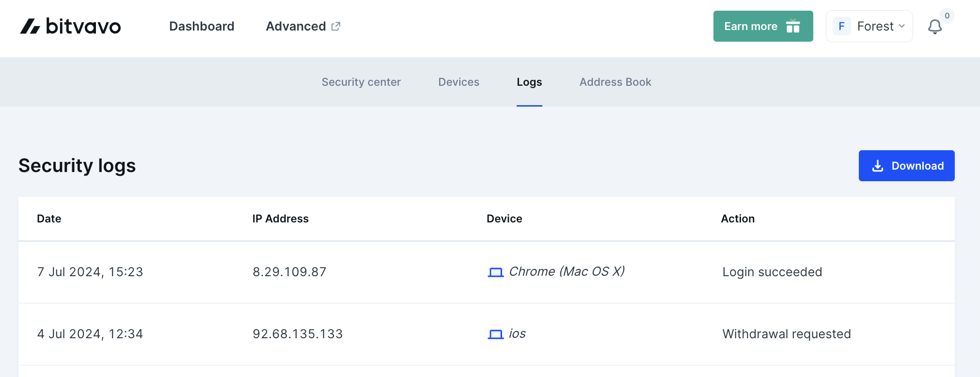Switch to the Security center tab
This screenshot has width=980, height=377.
click(361, 82)
